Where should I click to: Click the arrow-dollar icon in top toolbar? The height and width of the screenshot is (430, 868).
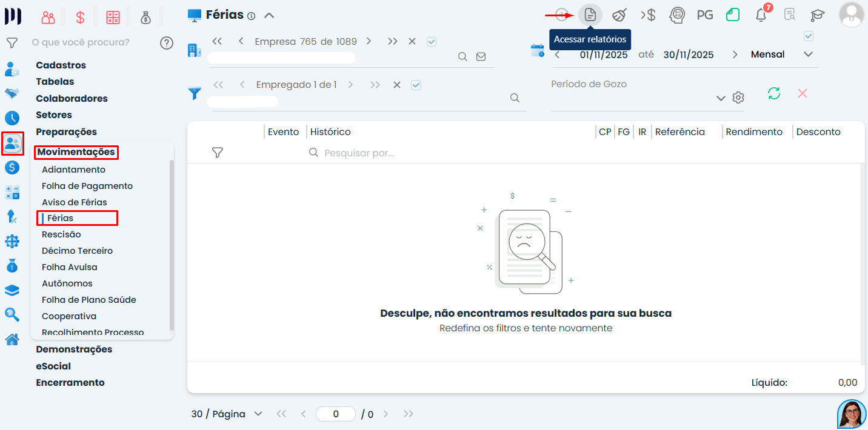pyautogui.click(x=648, y=15)
